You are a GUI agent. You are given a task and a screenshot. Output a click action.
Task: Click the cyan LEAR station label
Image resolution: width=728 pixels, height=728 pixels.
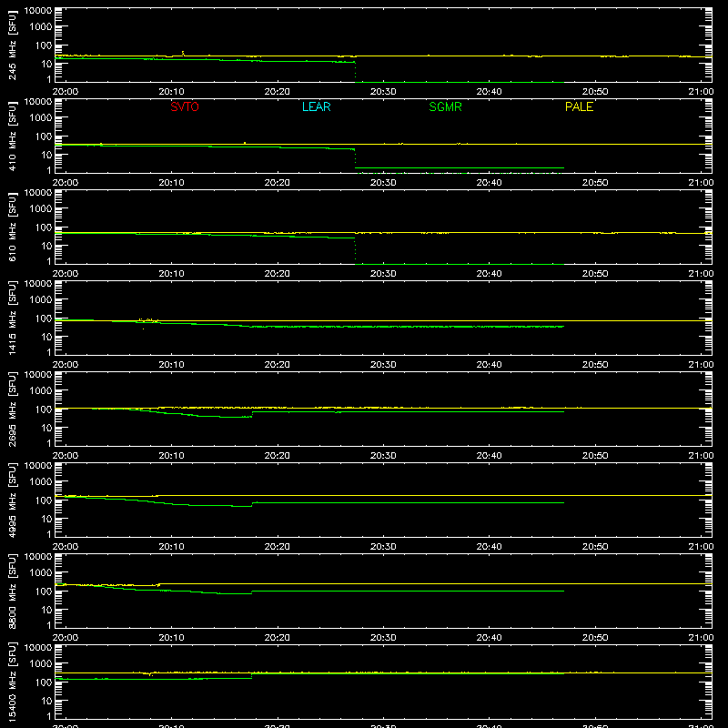pyautogui.click(x=316, y=106)
